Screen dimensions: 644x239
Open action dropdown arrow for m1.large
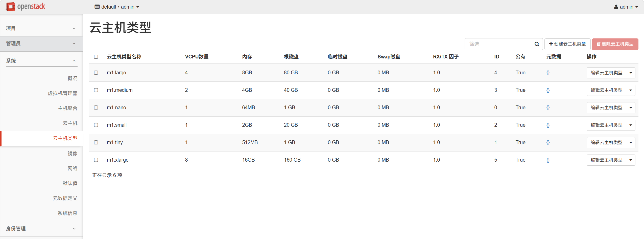(631, 73)
